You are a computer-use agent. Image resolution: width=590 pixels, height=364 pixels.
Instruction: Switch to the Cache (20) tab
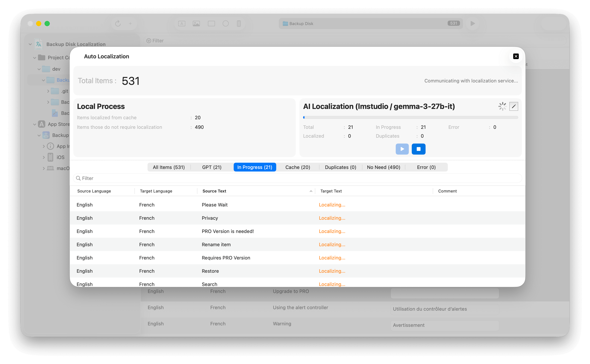(298, 167)
